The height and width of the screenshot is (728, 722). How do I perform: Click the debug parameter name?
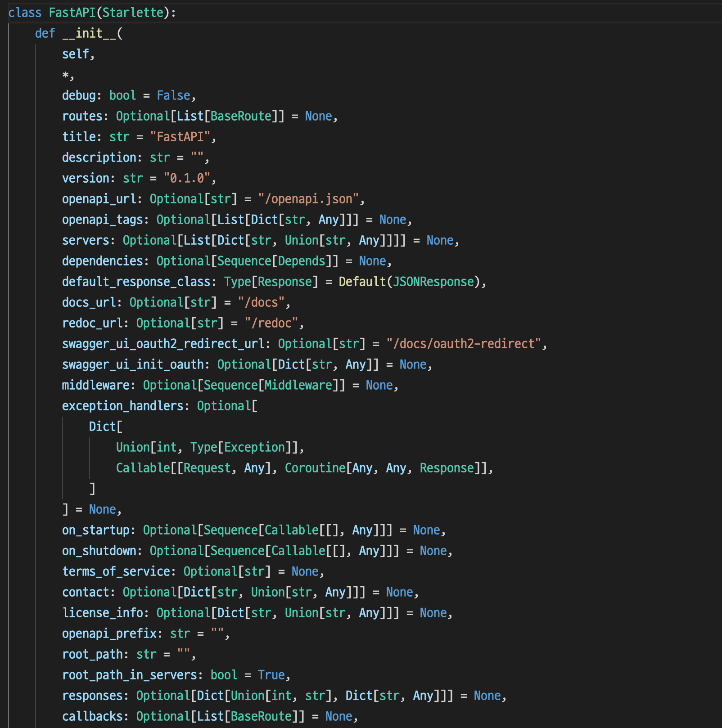coord(79,95)
